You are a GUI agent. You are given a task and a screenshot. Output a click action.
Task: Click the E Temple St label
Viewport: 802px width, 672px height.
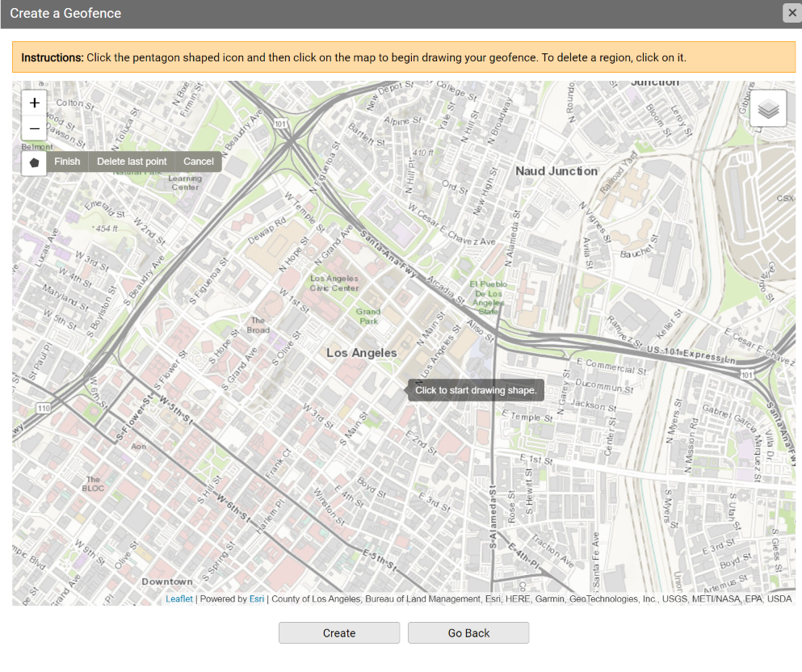tap(527, 416)
